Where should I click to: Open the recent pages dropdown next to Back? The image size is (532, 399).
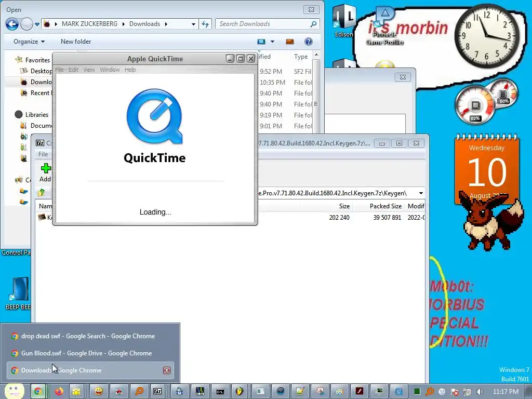(x=37, y=24)
